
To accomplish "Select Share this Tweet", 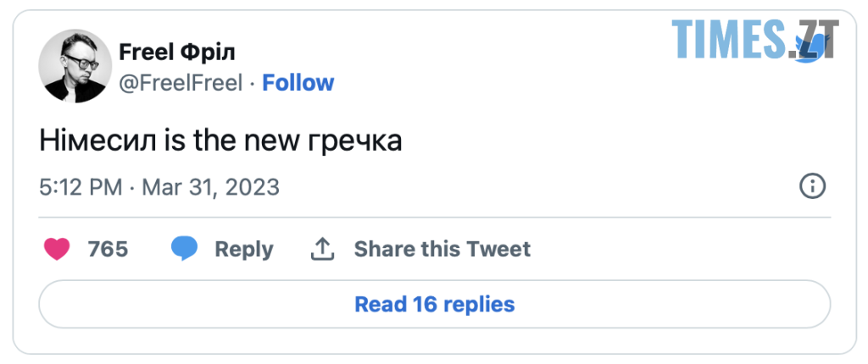I will click(x=442, y=249).
